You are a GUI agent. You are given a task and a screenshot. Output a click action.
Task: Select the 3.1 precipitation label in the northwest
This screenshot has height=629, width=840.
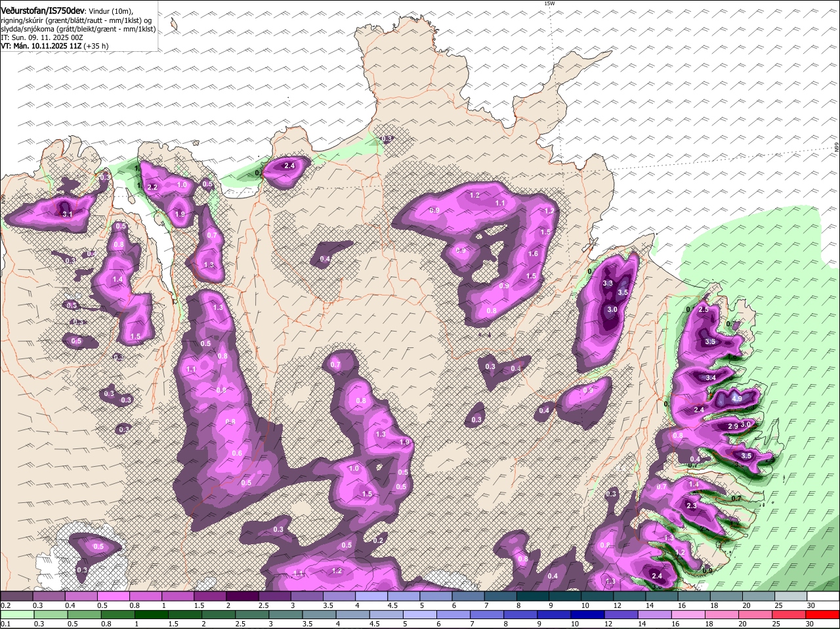(x=67, y=214)
